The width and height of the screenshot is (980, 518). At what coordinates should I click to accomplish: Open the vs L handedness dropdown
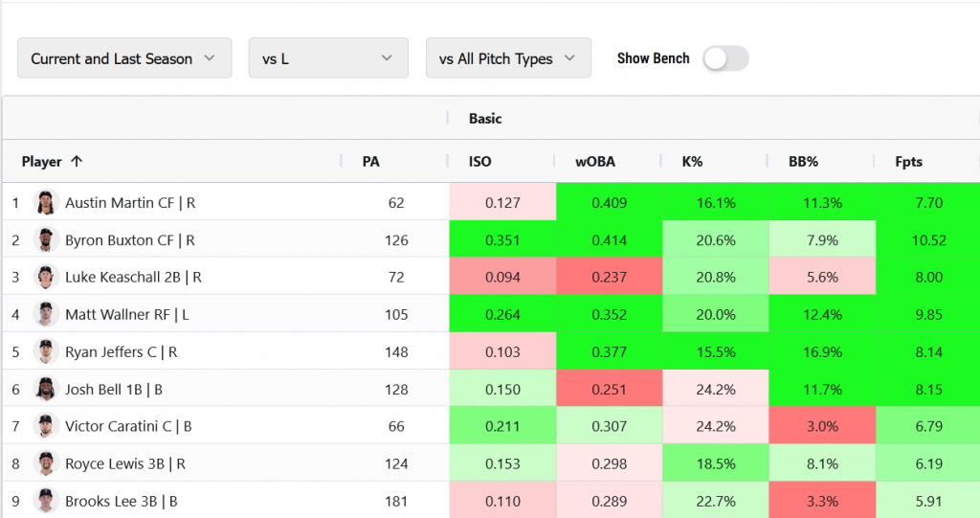[328, 58]
